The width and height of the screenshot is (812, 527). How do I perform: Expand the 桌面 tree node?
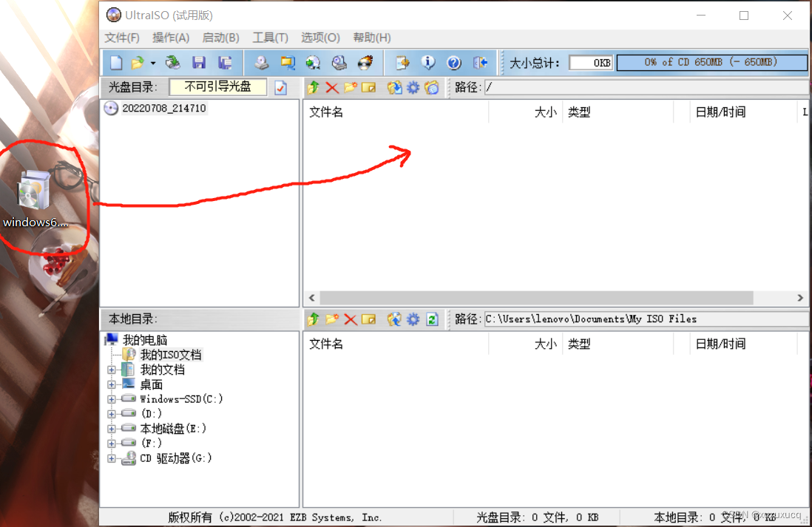(x=112, y=384)
